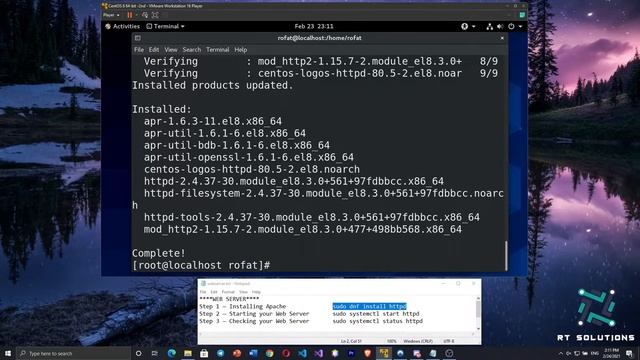Screen dimensions: 640x360
Task: Click 'httpd-tools-2.4.37-30' installed line
Action: click(312, 217)
